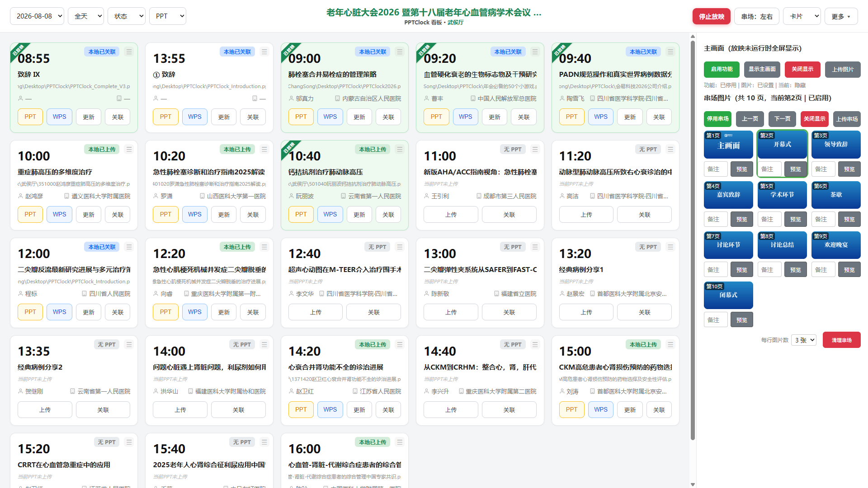The height and width of the screenshot is (488, 868).
Task: Click 关联 on 15:00 CKM card
Action: tap(659, 410)
